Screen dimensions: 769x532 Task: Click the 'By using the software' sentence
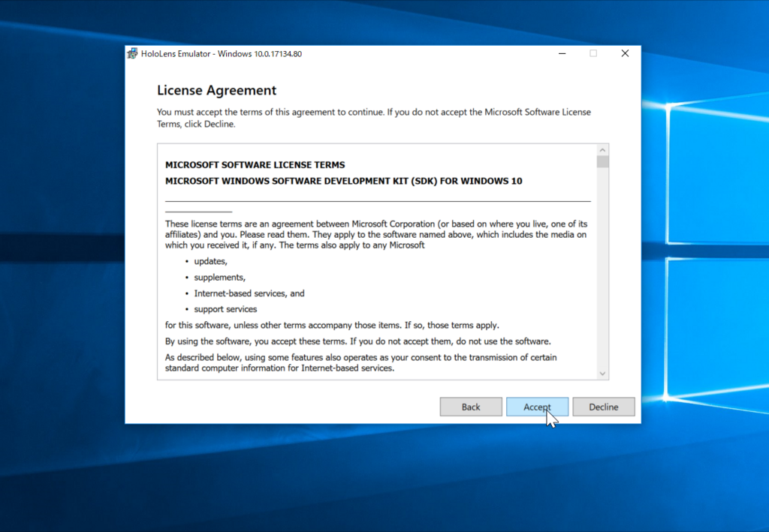358,341
